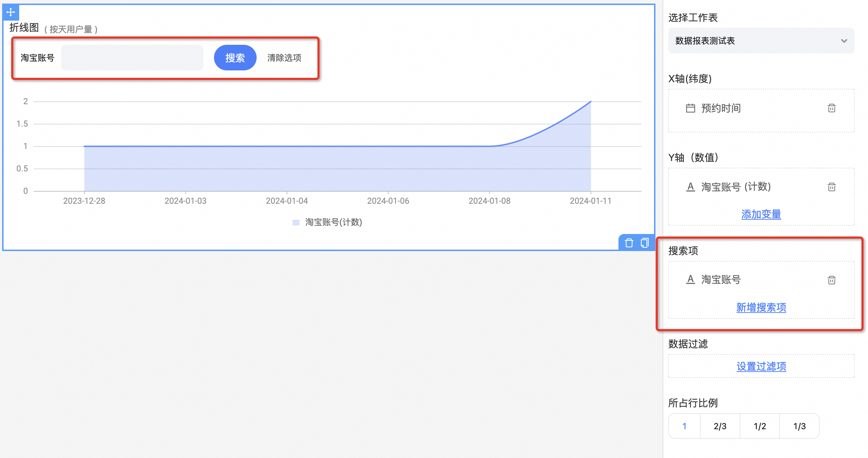Click 新增搜索项 link

pyautogui.click(x=761, y=308)
